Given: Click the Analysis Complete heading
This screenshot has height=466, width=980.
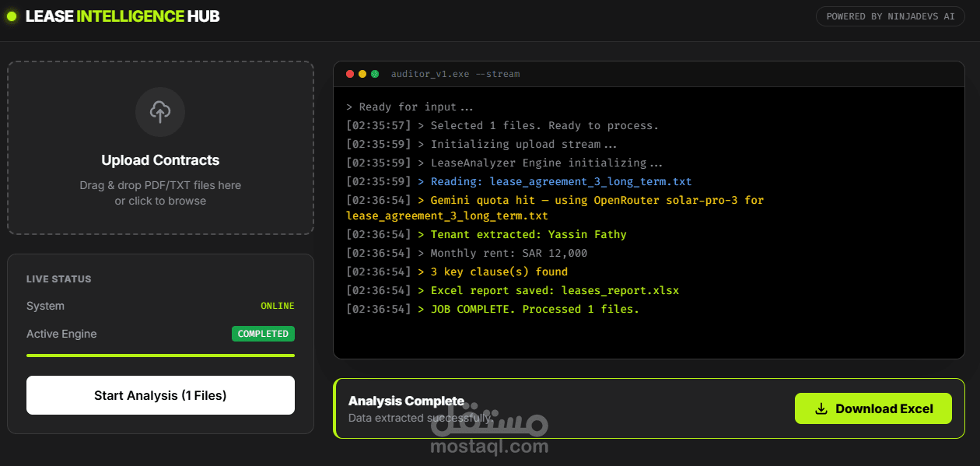Looking at the screenshot, I should [x=406, y=401].
